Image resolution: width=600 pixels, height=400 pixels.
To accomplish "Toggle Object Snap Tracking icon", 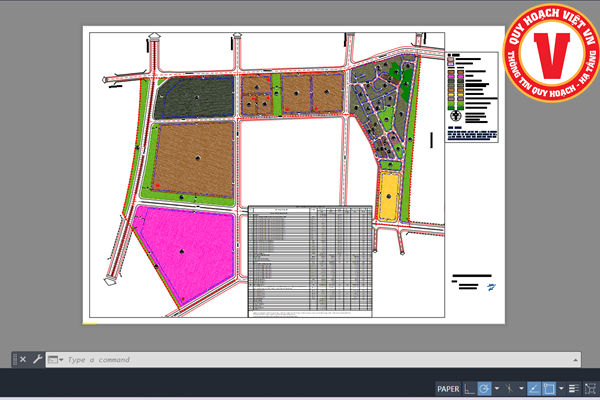I will 533,388.
